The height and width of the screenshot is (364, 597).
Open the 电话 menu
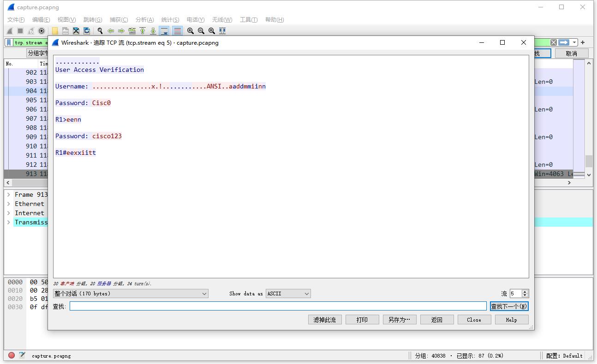(x=196, y=19)
